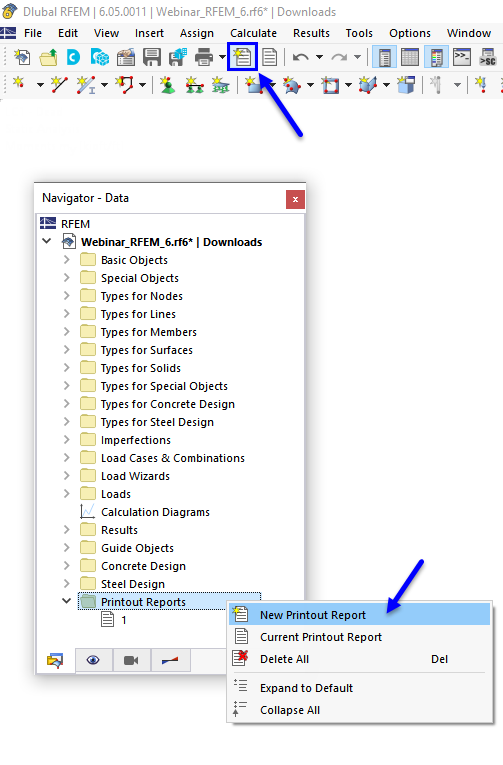Click the Print printer icon
The image size is (503, 765).
point(204,57)
